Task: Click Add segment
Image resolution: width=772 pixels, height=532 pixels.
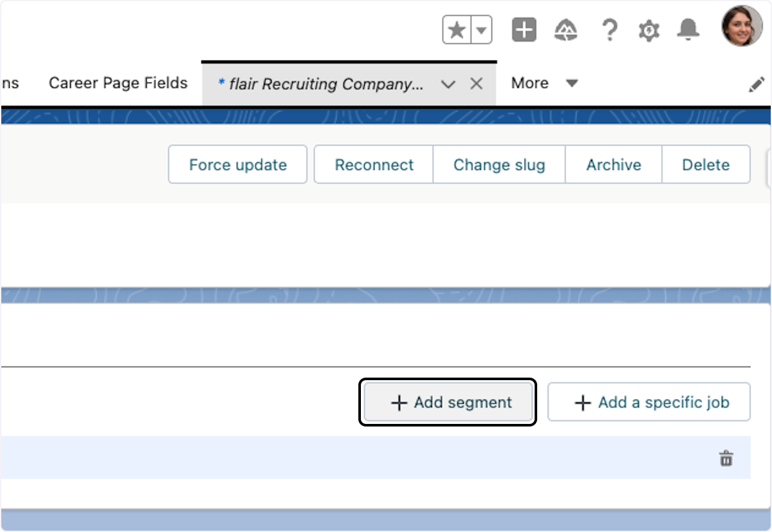Action: pos(448,402)
